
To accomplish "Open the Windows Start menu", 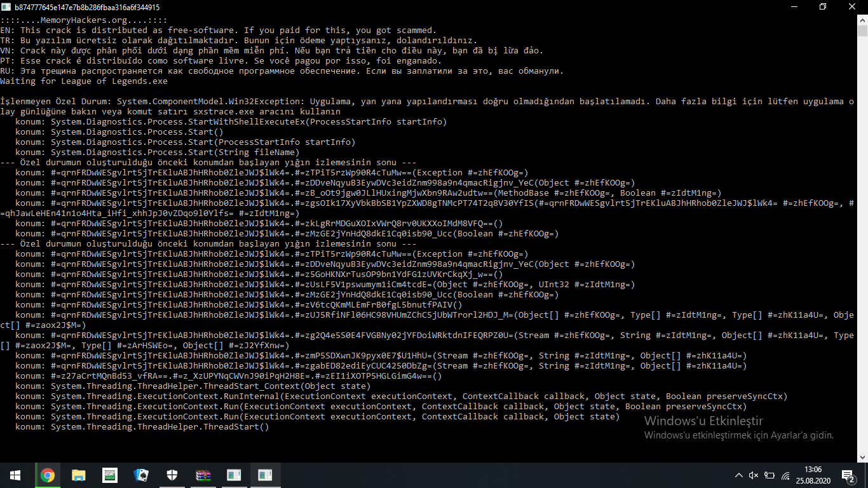I will click(15, 475).
